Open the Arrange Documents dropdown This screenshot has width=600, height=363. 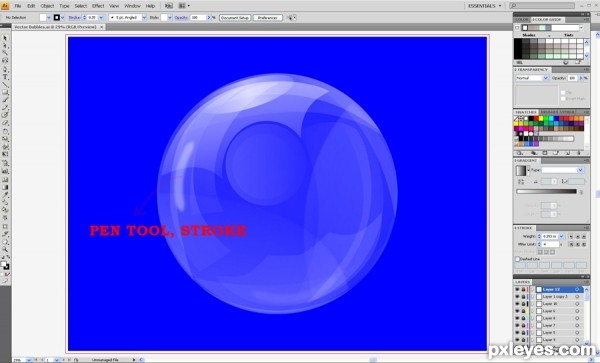click(184, 6)
